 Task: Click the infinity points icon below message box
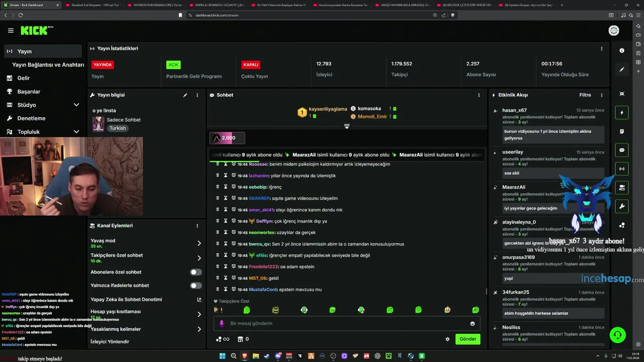tap(222, 339)
